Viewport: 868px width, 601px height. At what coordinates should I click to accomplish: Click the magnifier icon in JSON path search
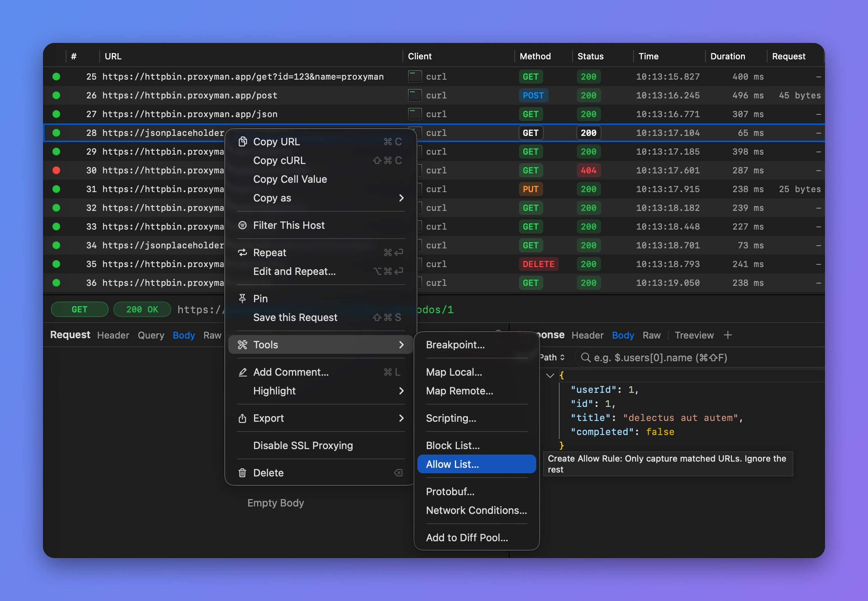tap(585, 358)
